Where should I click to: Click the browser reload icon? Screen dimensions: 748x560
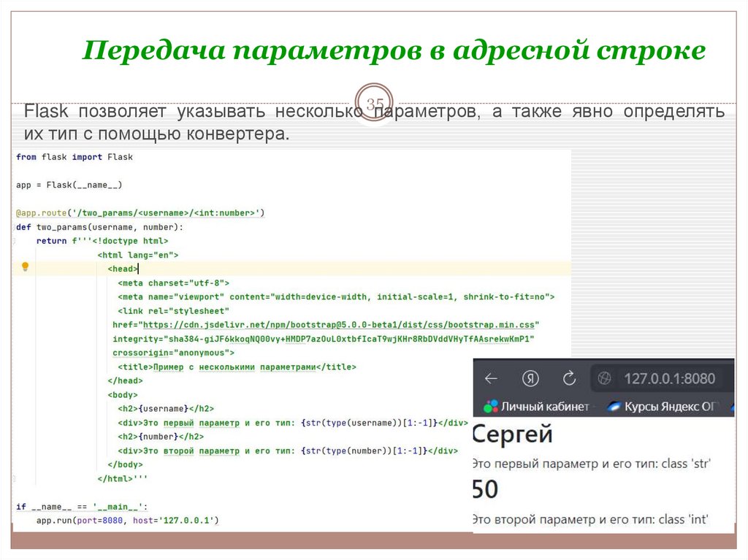click(569, 379)
